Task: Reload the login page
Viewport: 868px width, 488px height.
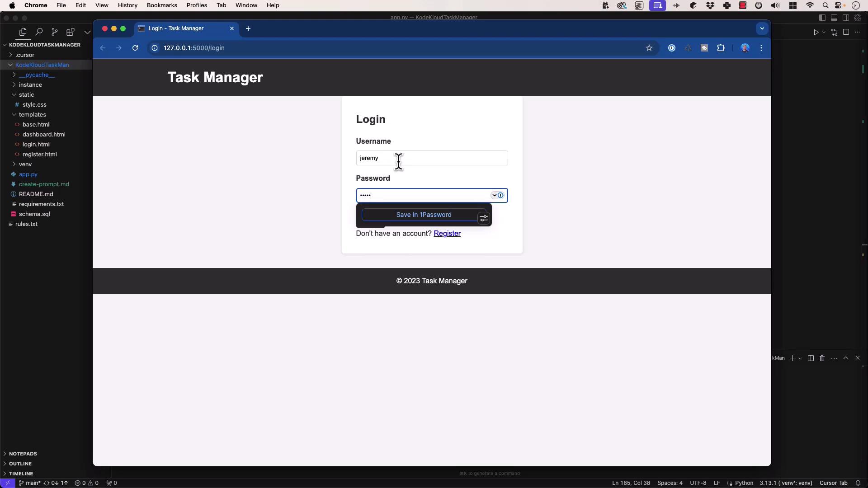Action: tap(135, 48)
